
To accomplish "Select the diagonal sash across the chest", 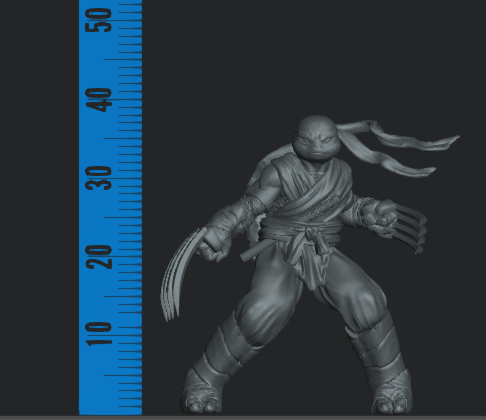I will 313,200.
